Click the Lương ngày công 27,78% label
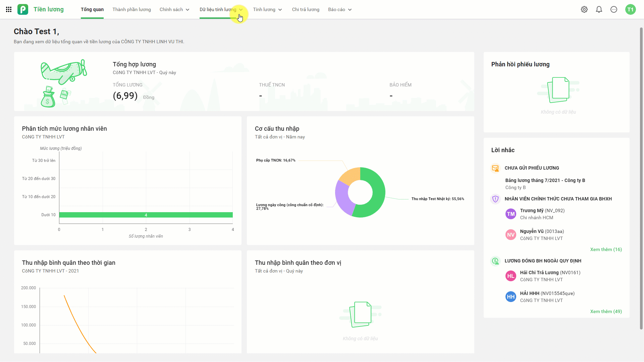Viewport: 644px width, 362px height. (290, 206)
